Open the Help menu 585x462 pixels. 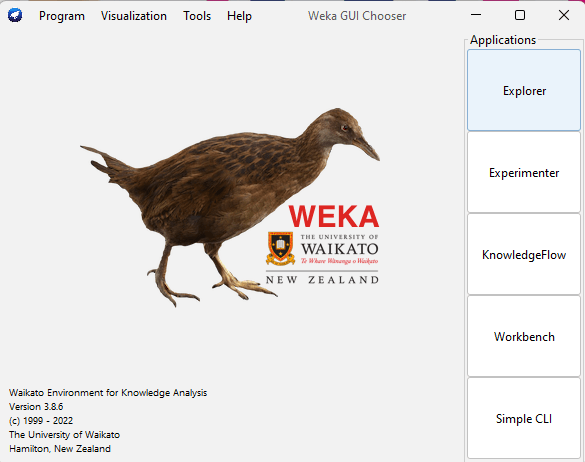pyautogui.click(x=239, y=16)
